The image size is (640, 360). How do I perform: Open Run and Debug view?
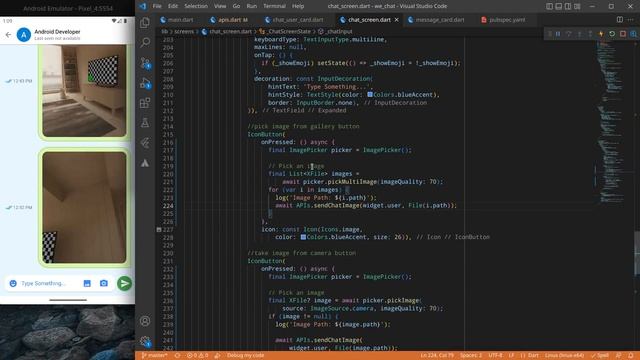[145, 82]
